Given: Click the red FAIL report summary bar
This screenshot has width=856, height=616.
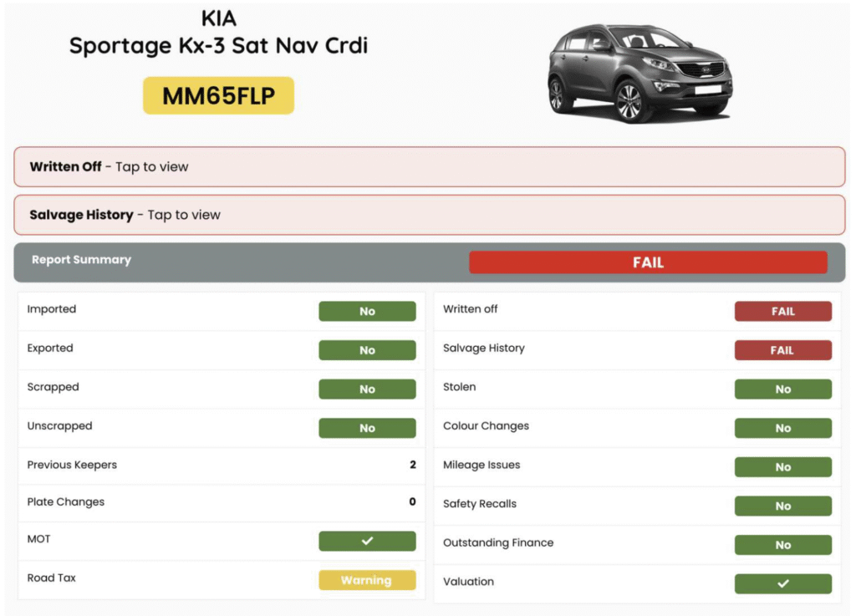Looking at the screenshot, I should [648, 262].
